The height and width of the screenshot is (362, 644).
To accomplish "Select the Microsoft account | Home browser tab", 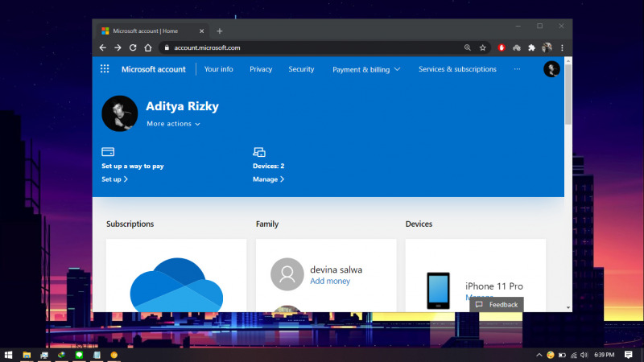I will 152,31.
